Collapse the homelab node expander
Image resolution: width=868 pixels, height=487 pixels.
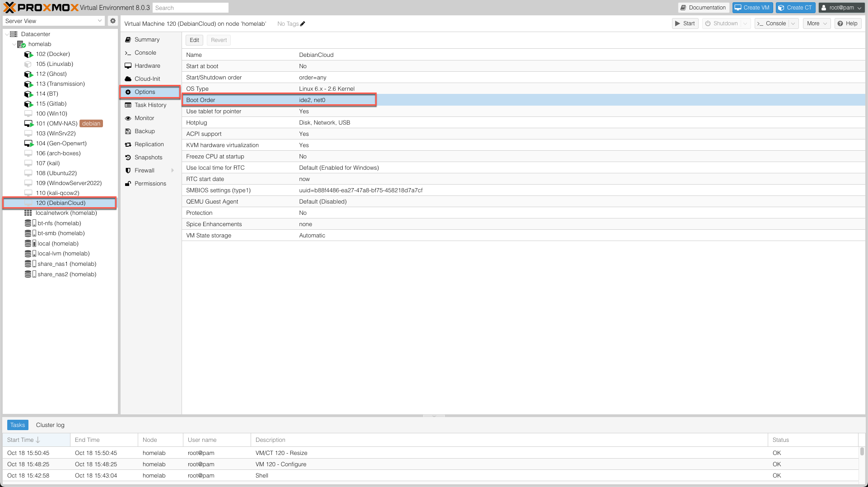[14, 44]
